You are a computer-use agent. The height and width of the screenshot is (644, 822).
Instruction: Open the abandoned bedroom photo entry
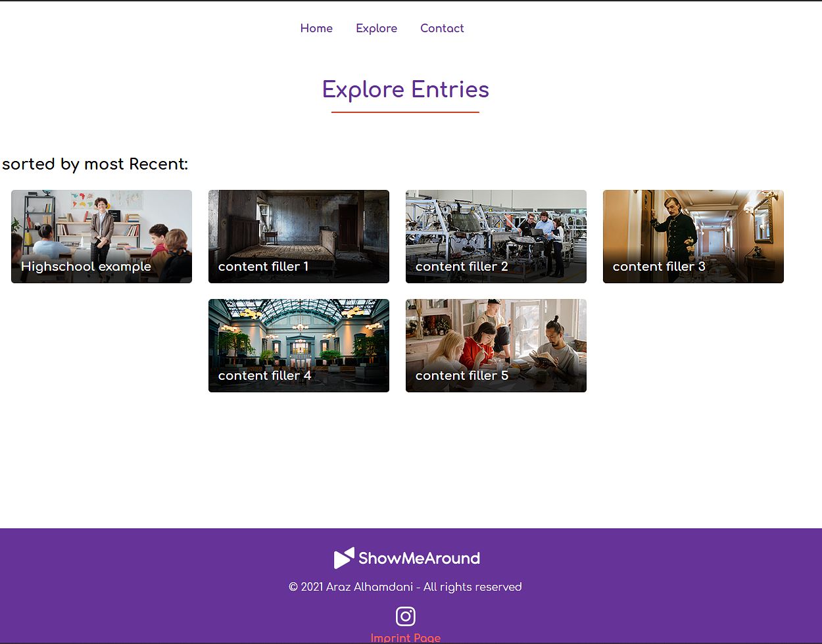(299, 227)
